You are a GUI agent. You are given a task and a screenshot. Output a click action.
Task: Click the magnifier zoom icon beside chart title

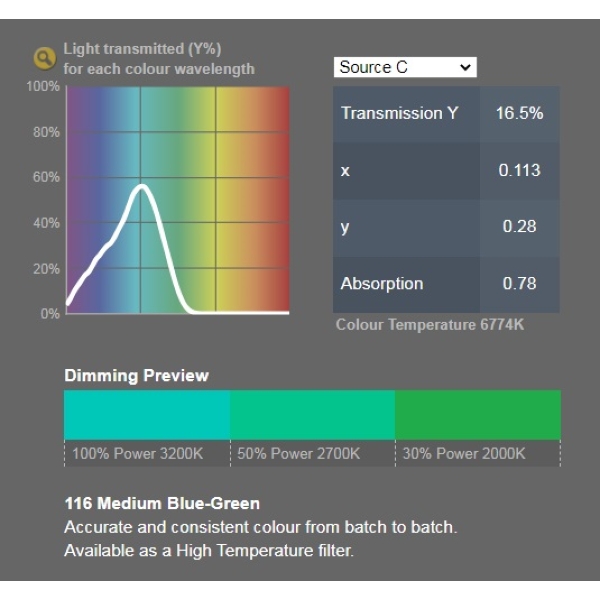click(x=45, y=58)
